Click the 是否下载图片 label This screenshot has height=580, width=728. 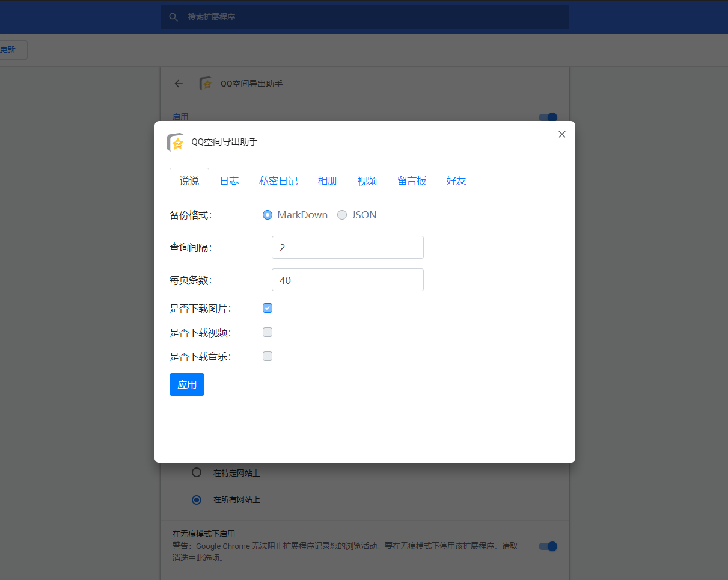pos(200,308)
